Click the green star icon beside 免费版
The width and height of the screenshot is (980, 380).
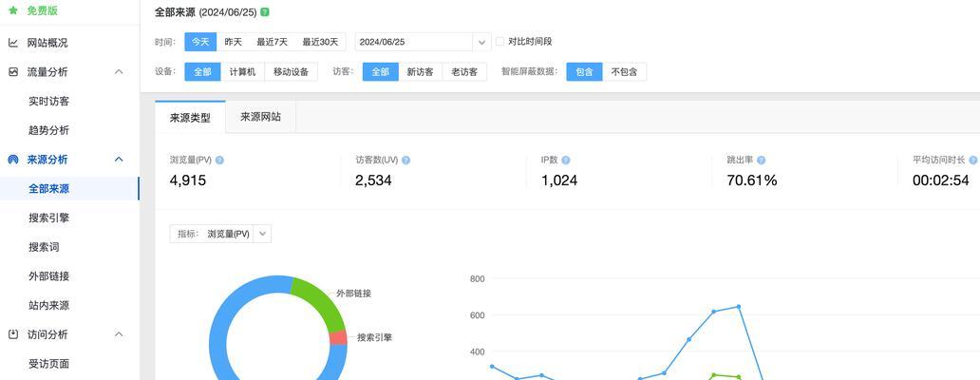(x=13, y=10)
